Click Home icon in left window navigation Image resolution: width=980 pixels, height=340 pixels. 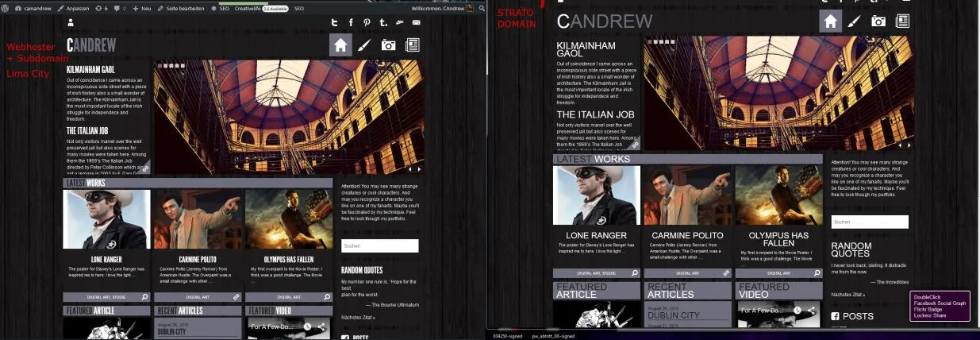340,44
